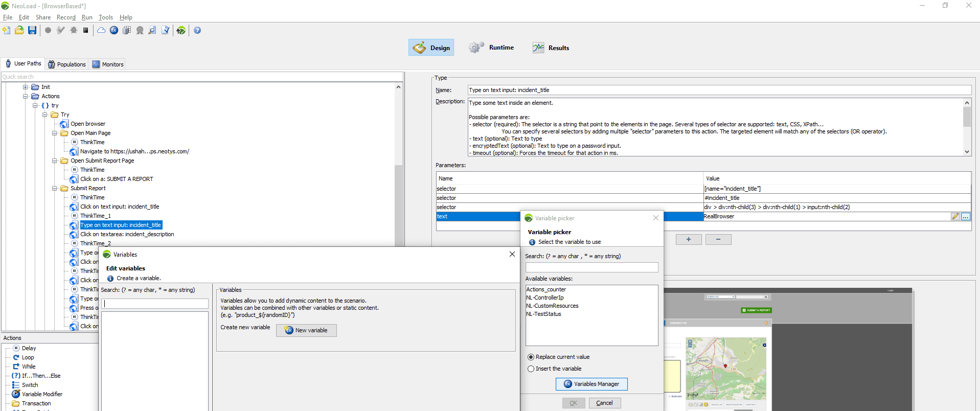Click the new project icon in toolbar

(x=7, y=30)
